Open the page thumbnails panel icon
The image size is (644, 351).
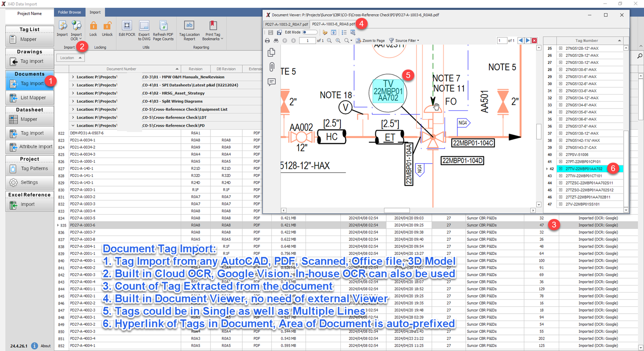click(x=272, y=52)
